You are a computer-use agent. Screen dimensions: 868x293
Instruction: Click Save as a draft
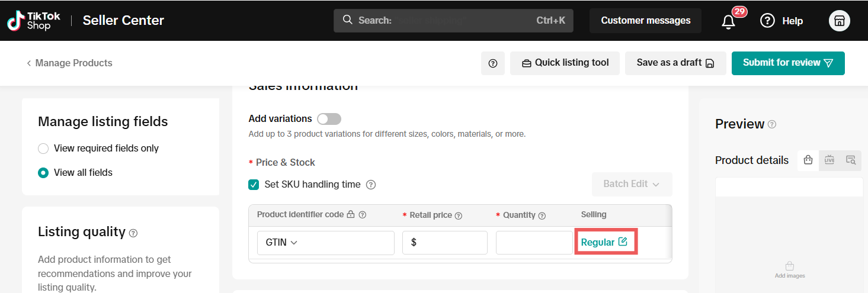(675, 63)
